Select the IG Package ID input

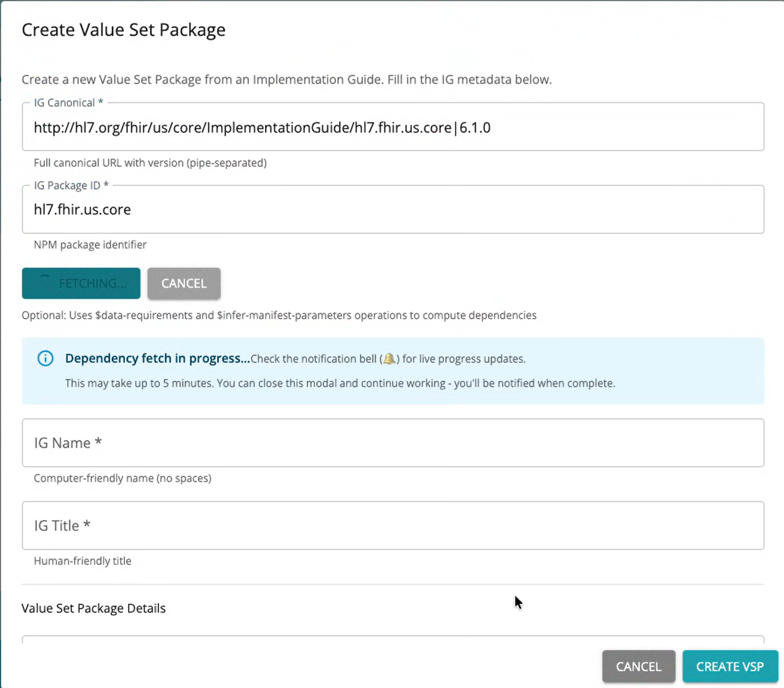[x=392, y=209]
